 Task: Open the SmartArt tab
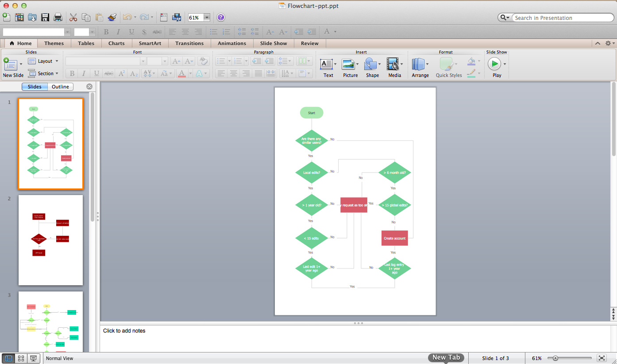point(150,43)
